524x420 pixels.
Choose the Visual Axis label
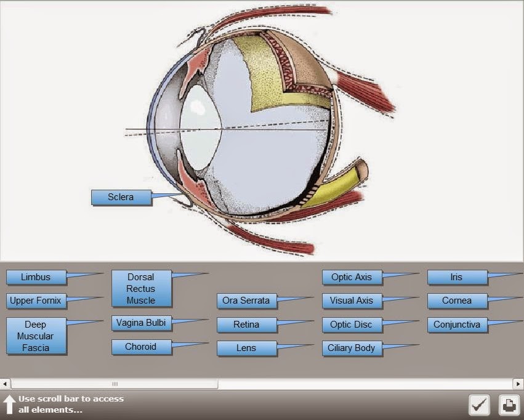(x=351, y=301)
